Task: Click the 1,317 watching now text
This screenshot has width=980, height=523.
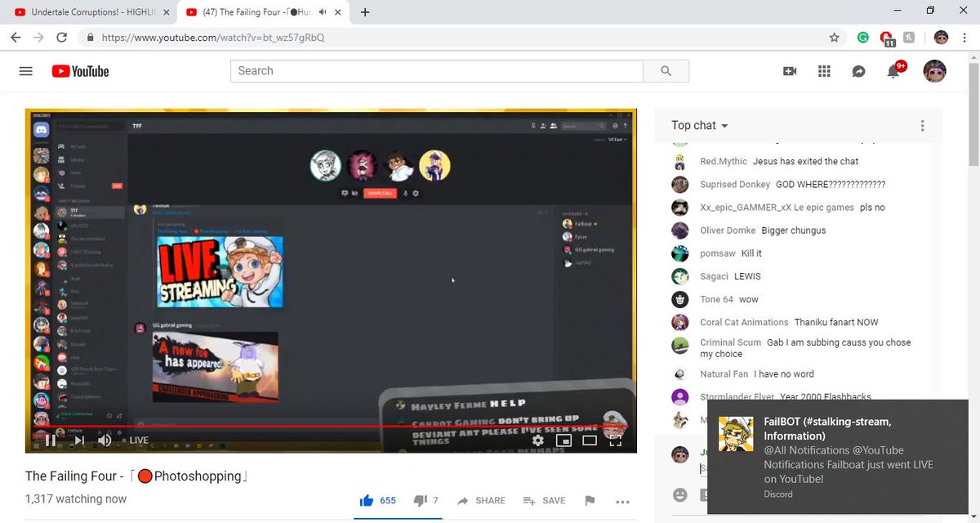Action: pyautogui.click(x=76, y=498)
